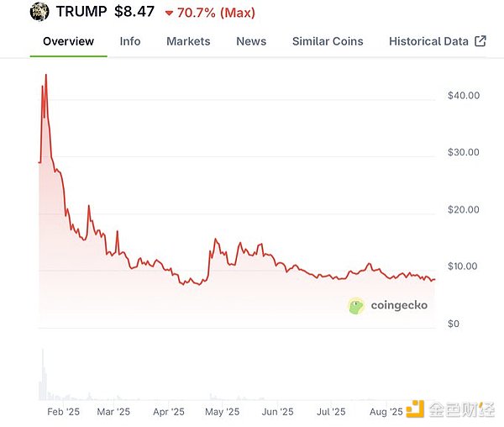Click the $8.47 price value
Image resolution: width=504 pixels, height=427 pixels.
tap(134, 13)
